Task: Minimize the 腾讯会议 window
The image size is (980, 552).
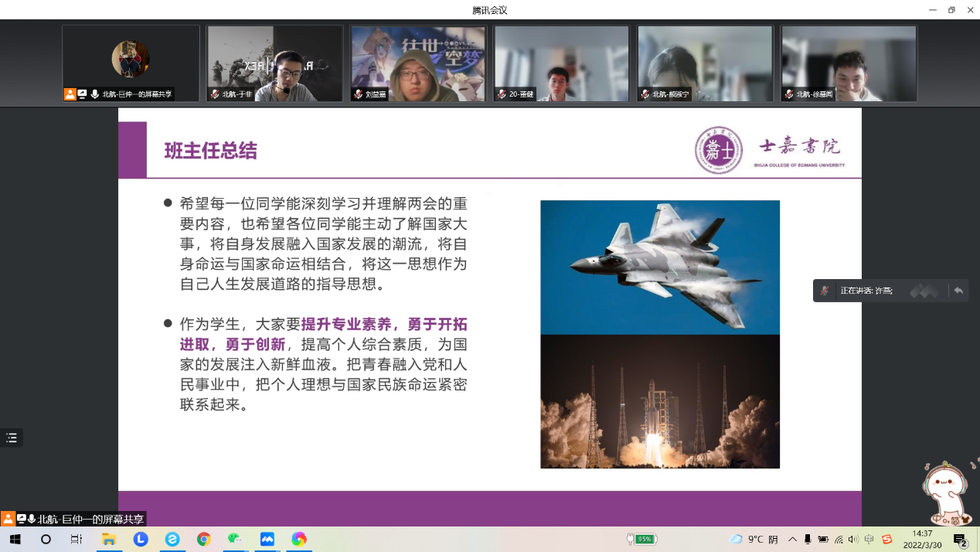Action: pos(932,9)
